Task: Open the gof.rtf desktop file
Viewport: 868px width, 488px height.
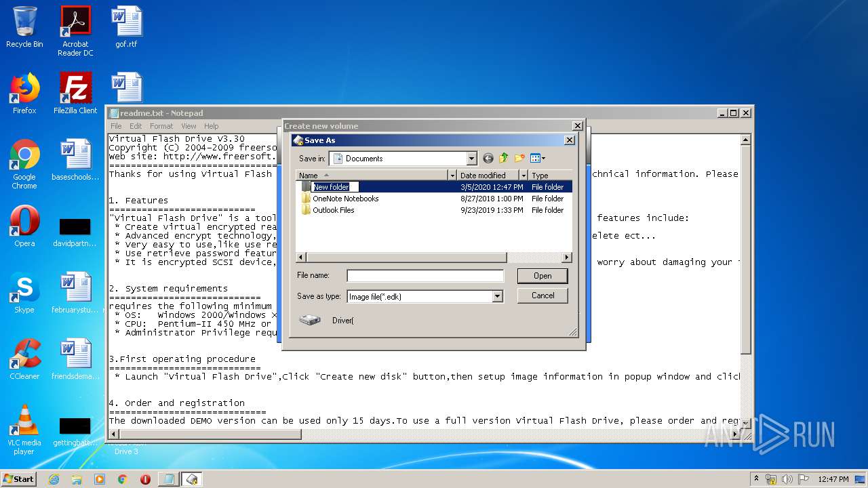Action: coord(126,28)
